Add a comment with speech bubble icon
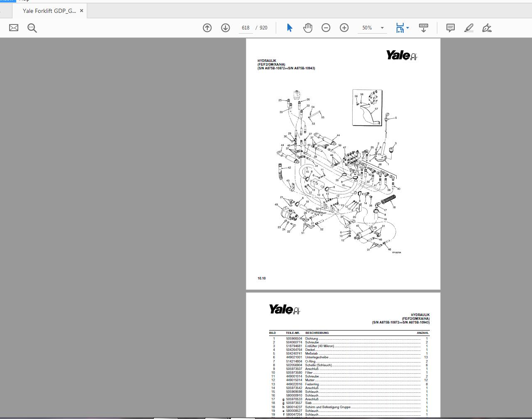The image size is (532, 419). pos(451,28)
